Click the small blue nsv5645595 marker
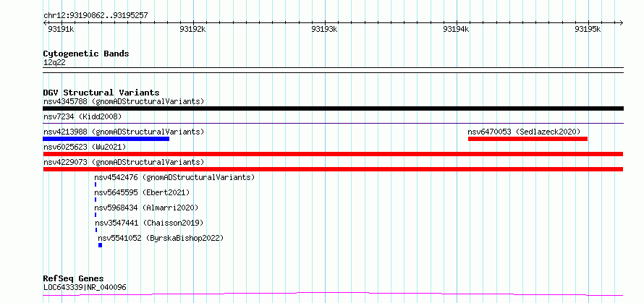644x303 pixels. click(96, 200)
